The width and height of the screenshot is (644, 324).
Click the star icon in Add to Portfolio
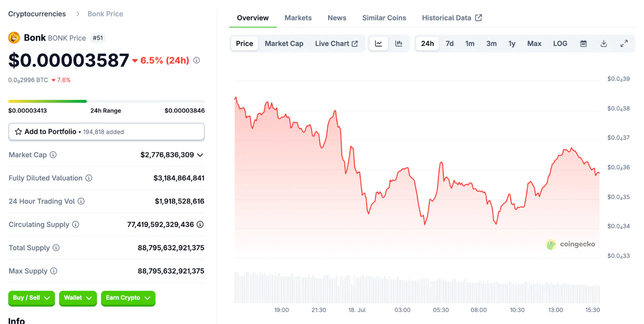click(19, 132)
